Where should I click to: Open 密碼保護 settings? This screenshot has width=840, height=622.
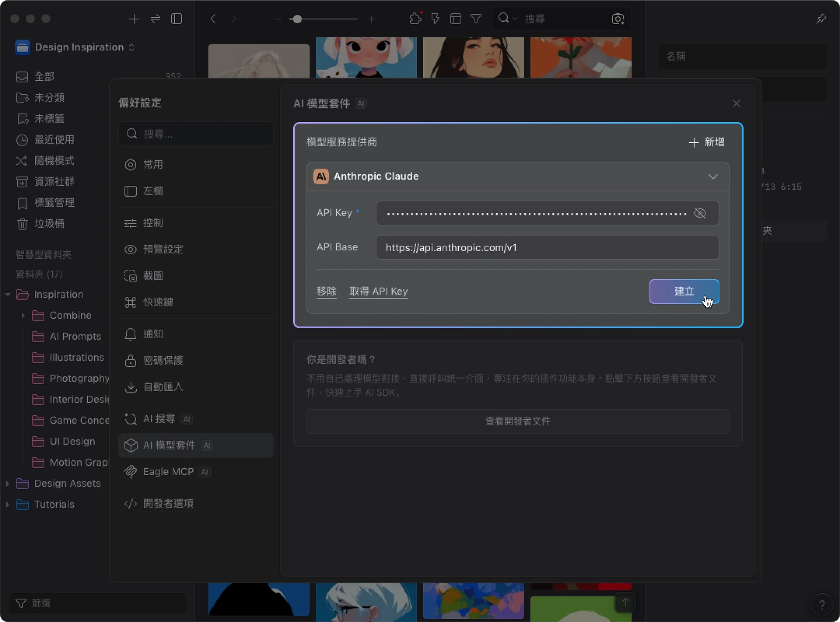[162, 360]
